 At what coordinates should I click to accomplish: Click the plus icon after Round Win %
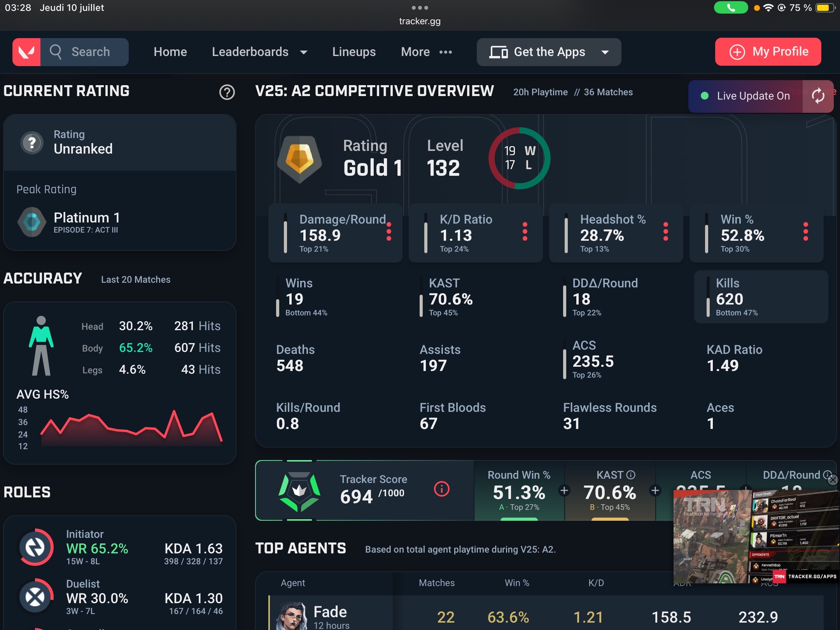point(564,490)
